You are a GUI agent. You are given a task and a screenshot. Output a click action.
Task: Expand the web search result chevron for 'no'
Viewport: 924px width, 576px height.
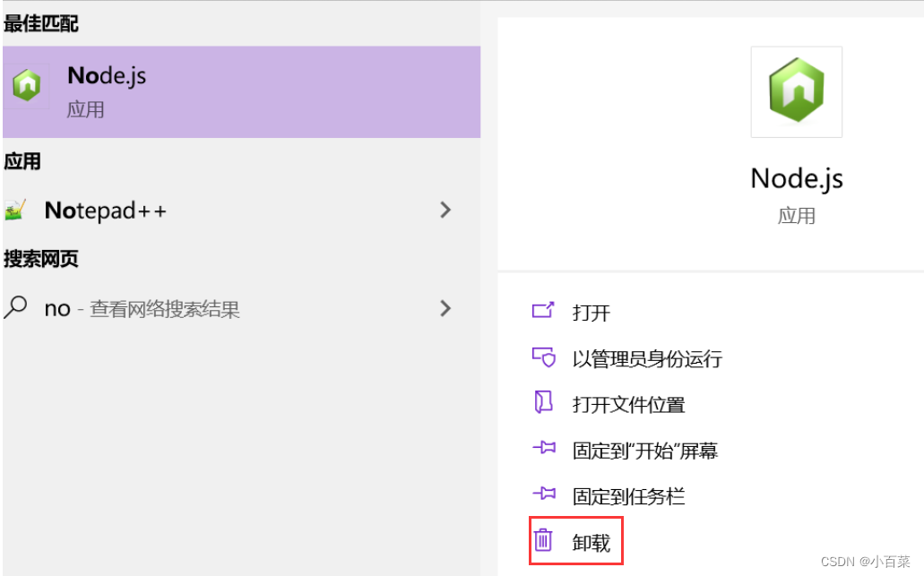pos(445,307)
